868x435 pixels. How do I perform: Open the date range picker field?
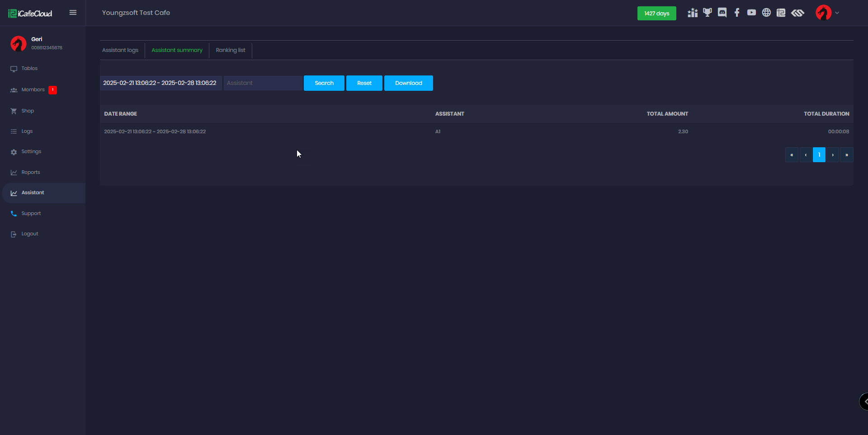click(x=160, y=83)
